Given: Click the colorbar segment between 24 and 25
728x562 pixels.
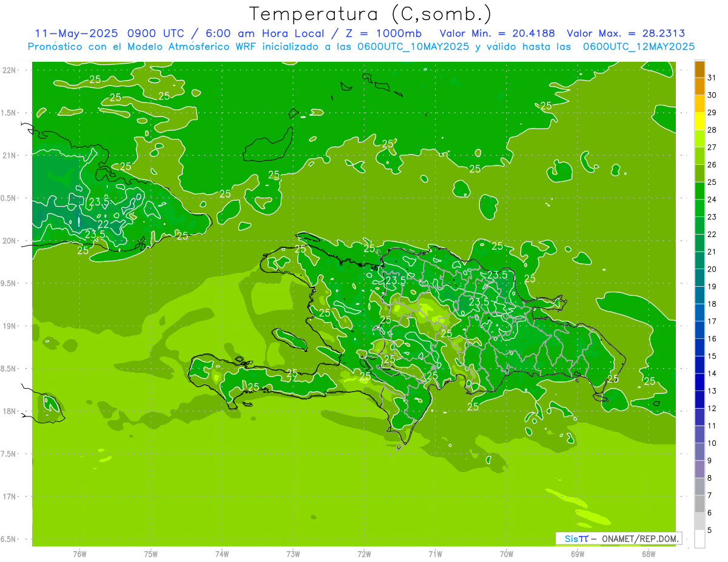Looking at the screenshot, I should 699,190.
